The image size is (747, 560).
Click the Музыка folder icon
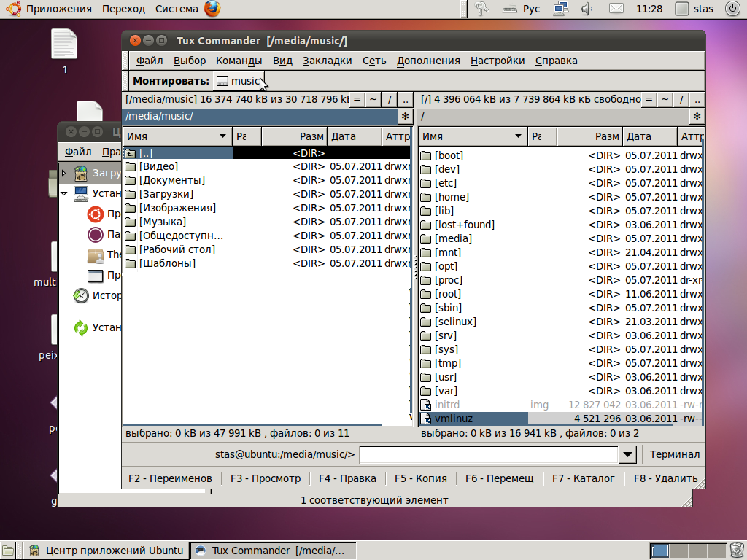(130, 222)
